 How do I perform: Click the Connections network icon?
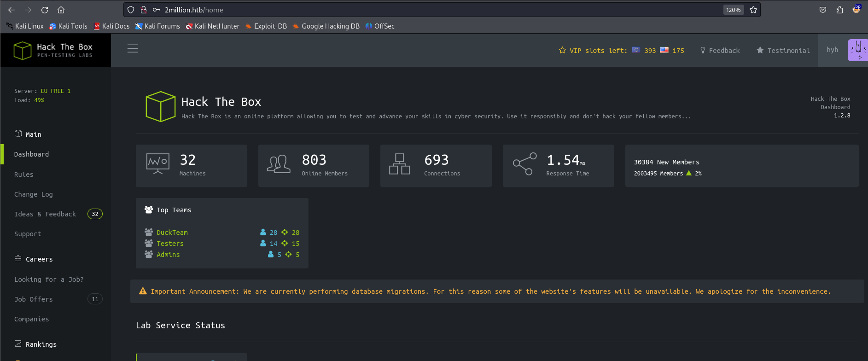tap(400, 164)
